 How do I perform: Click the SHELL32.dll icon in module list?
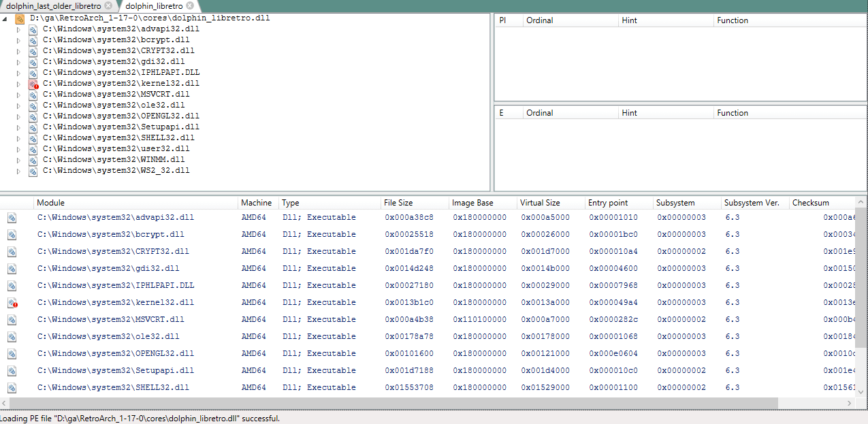pyautogui.click(x=12, y=388)
